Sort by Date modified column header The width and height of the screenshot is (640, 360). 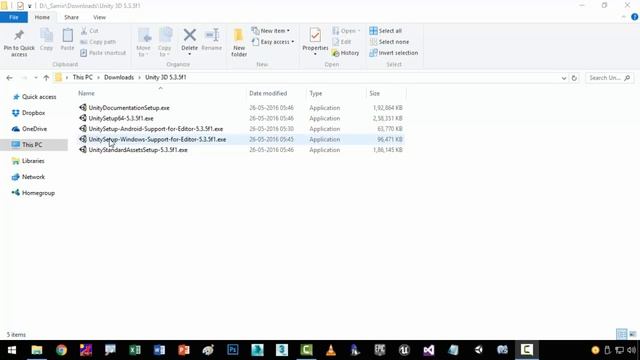(x=268, y=93)
